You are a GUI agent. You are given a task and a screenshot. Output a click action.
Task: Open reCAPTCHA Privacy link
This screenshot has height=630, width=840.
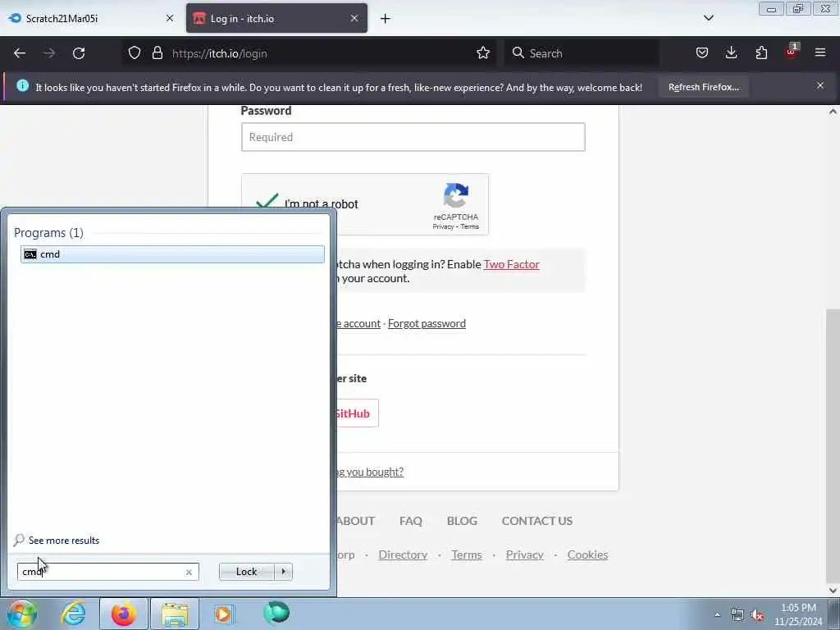443,226
